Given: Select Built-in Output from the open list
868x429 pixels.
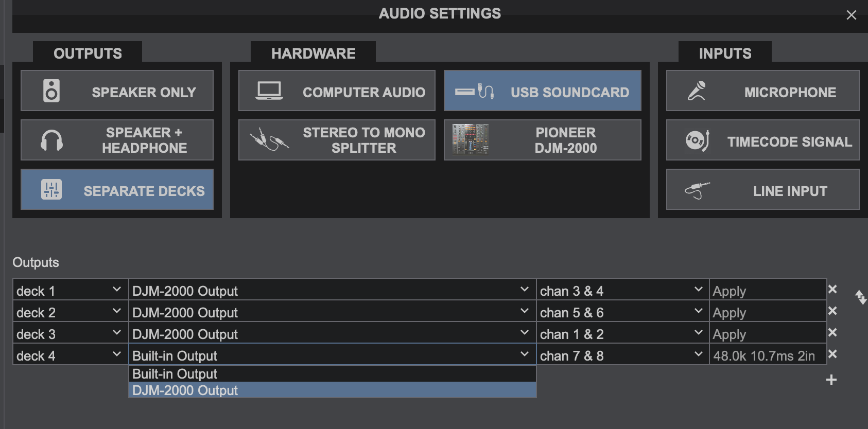Looking at the screenshot, I should (x=333, y=374).
